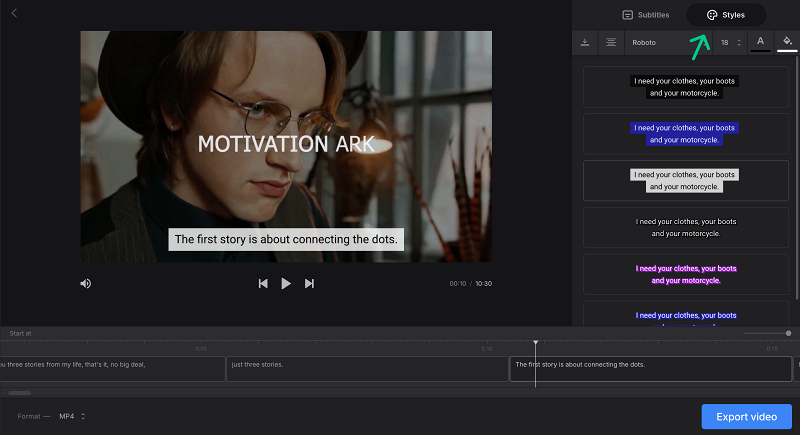Skip to next subtitle

pyautogui.click(x=309, y=284)
